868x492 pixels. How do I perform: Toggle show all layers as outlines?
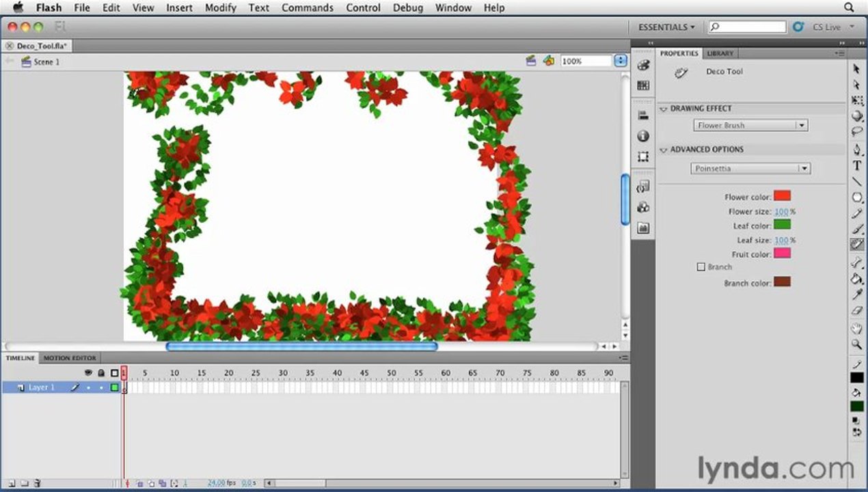[x=114, y=373]
